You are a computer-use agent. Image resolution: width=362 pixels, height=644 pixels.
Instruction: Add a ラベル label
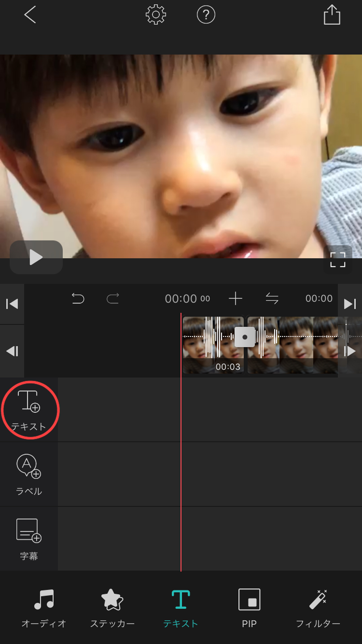pos(29,474)
